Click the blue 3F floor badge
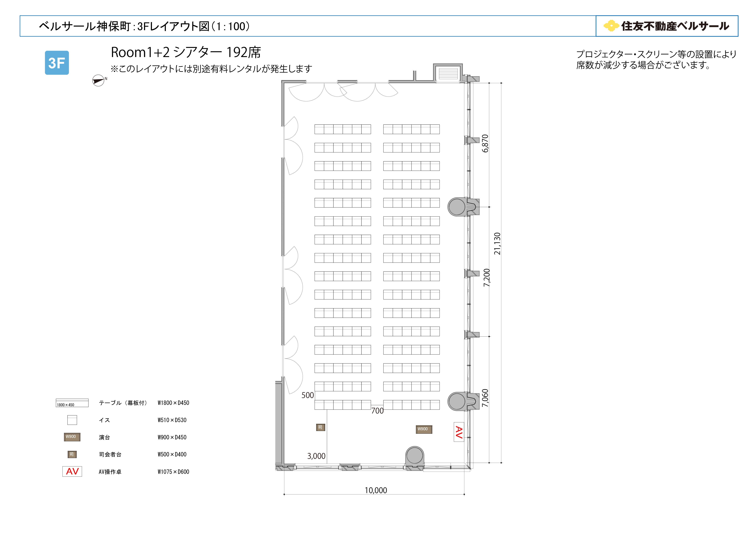 (57, 63)
